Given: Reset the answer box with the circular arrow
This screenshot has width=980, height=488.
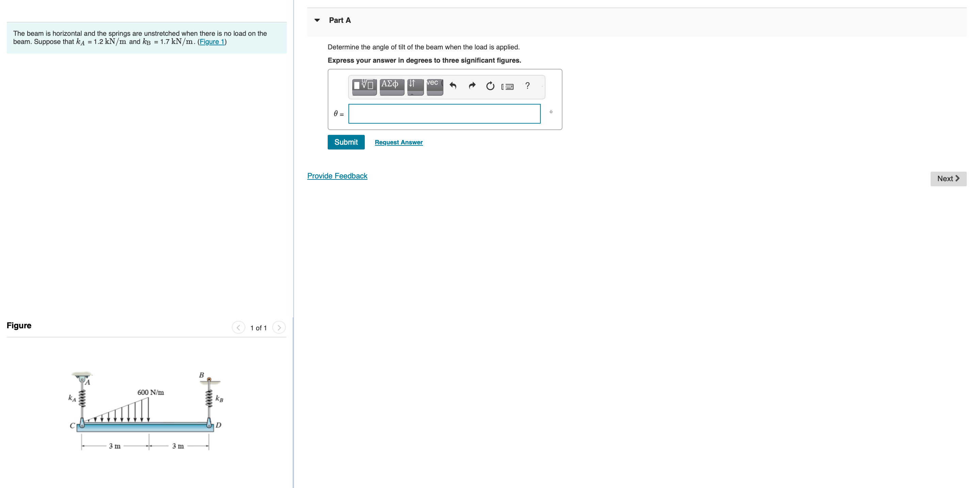Looking at the screenshot, I should pos(490,86).
